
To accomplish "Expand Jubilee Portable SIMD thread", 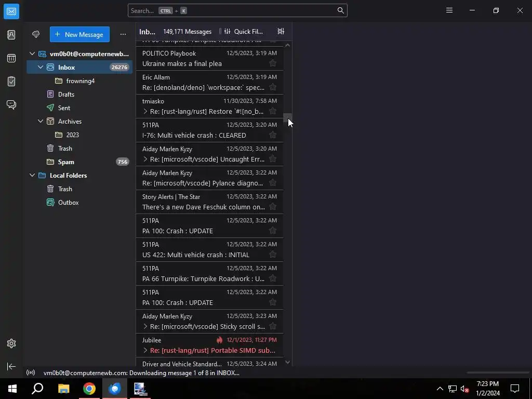I will point(145,350).
